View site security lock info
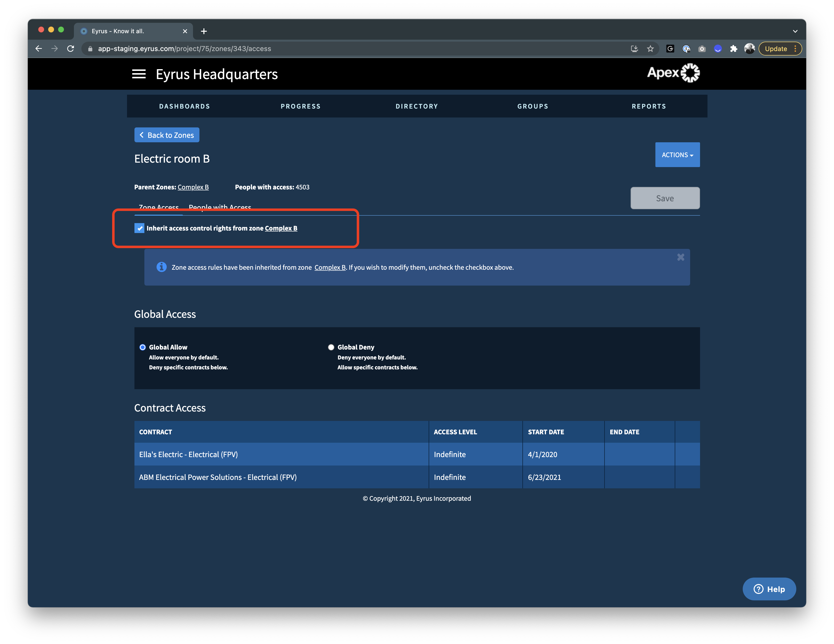The image size is (834, 644). tap(90, 48)
